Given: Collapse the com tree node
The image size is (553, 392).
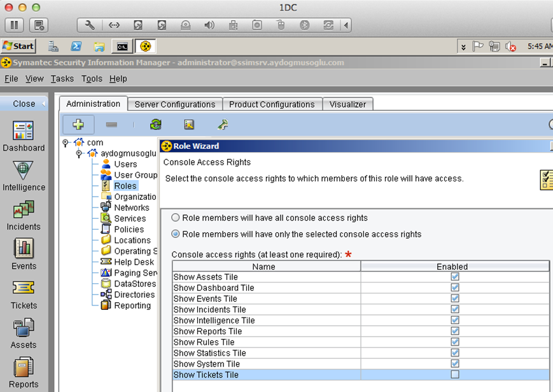Looking at the screenshot, I should 66,143.
